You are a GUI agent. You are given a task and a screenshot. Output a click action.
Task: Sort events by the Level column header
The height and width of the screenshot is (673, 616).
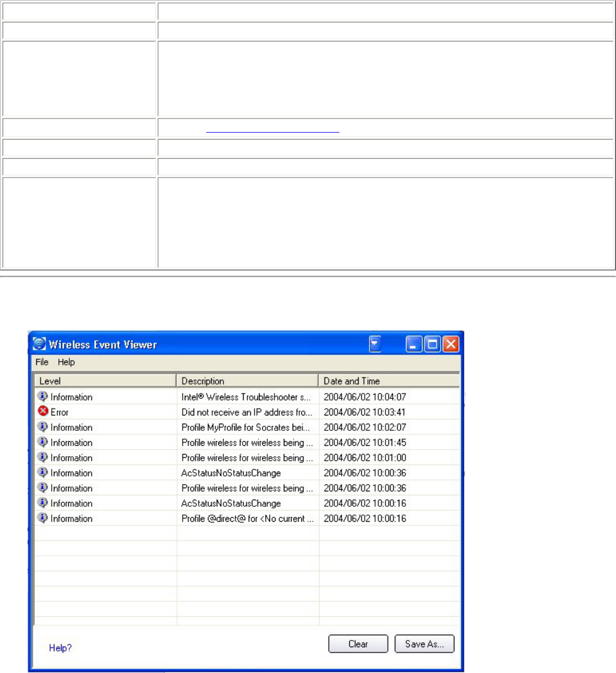pyautogui.click(x=105, y=381)
